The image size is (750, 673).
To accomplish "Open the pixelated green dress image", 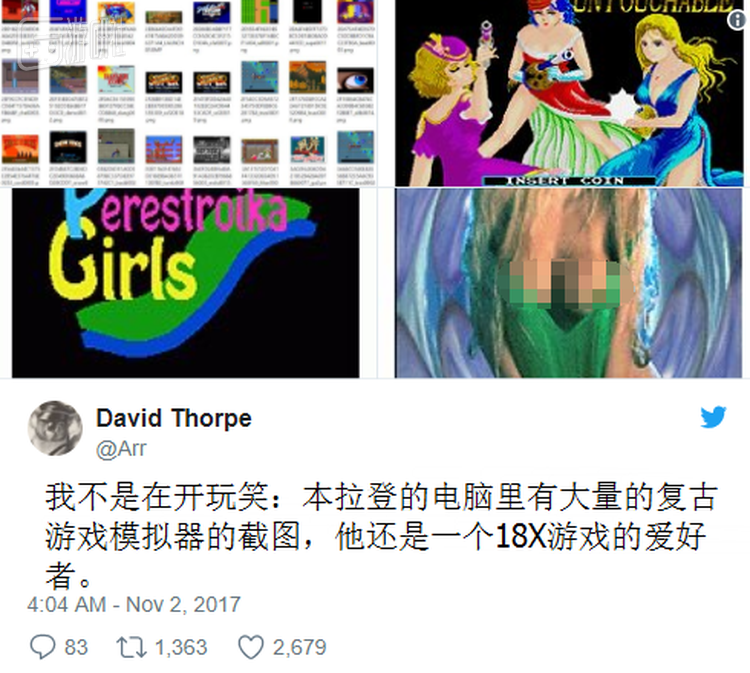I will [x=568, y=283].
